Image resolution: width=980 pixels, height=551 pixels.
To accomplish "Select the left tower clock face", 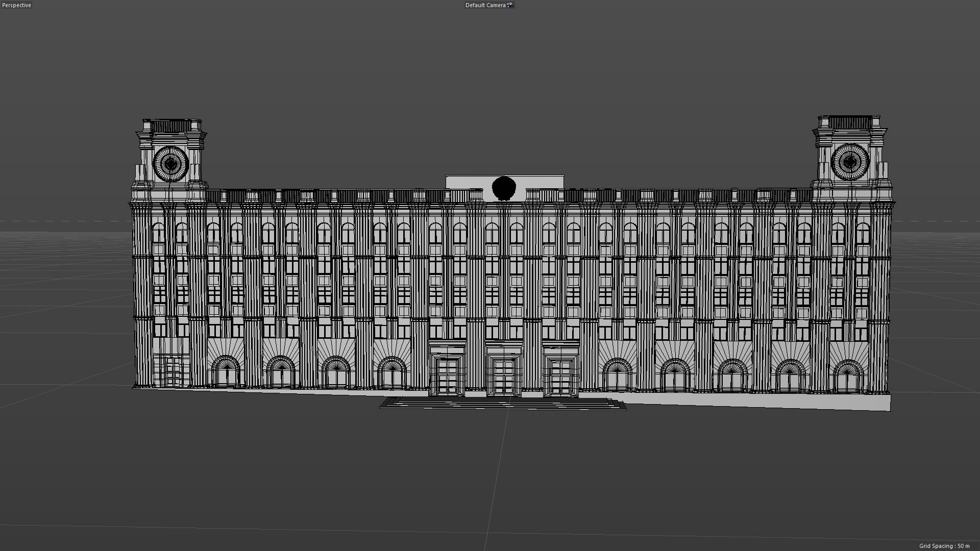I will tap(171, 163).
